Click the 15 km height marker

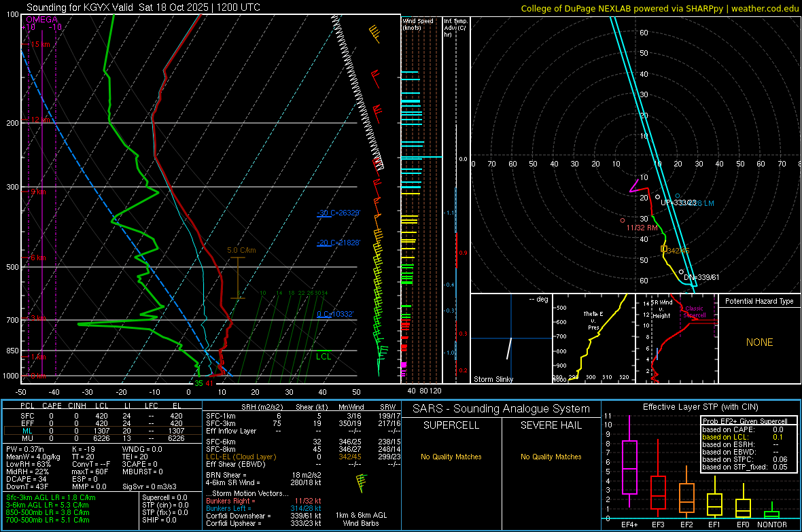(40, 45)
